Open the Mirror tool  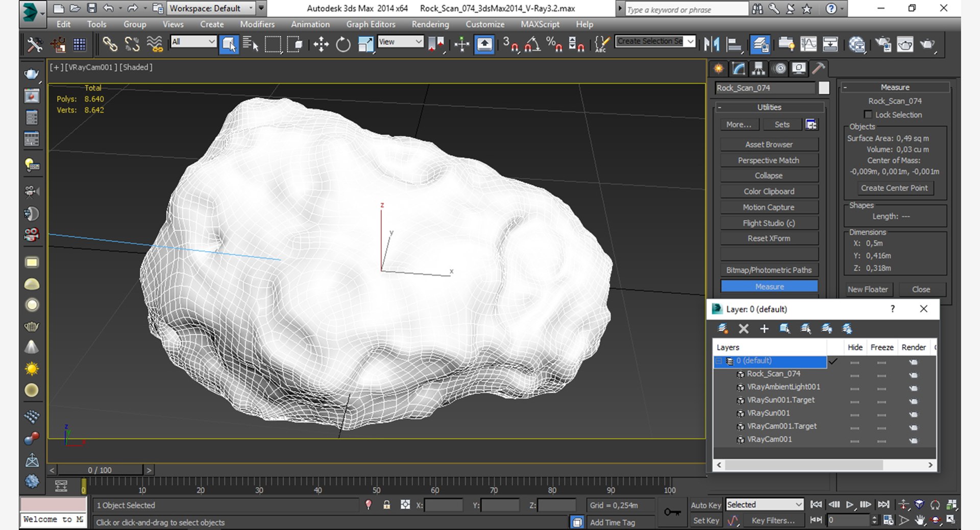click(711, 44)
